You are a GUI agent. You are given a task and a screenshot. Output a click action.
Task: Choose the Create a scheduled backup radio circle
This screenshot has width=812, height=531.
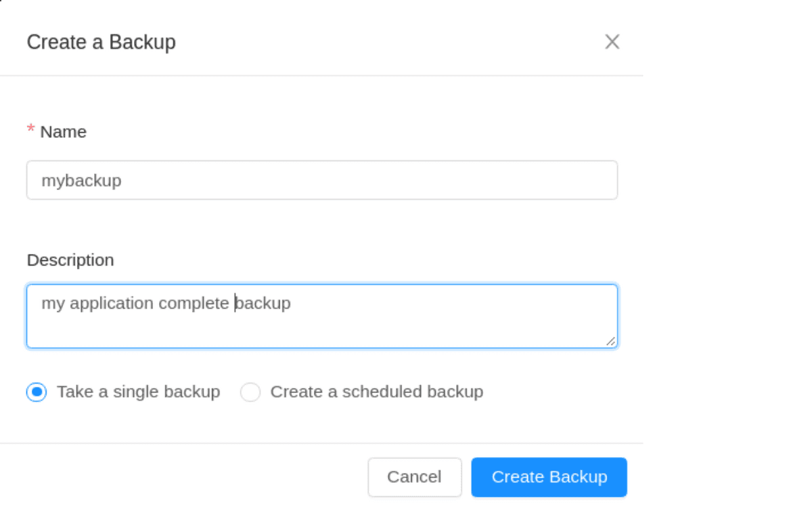point(250,392)
